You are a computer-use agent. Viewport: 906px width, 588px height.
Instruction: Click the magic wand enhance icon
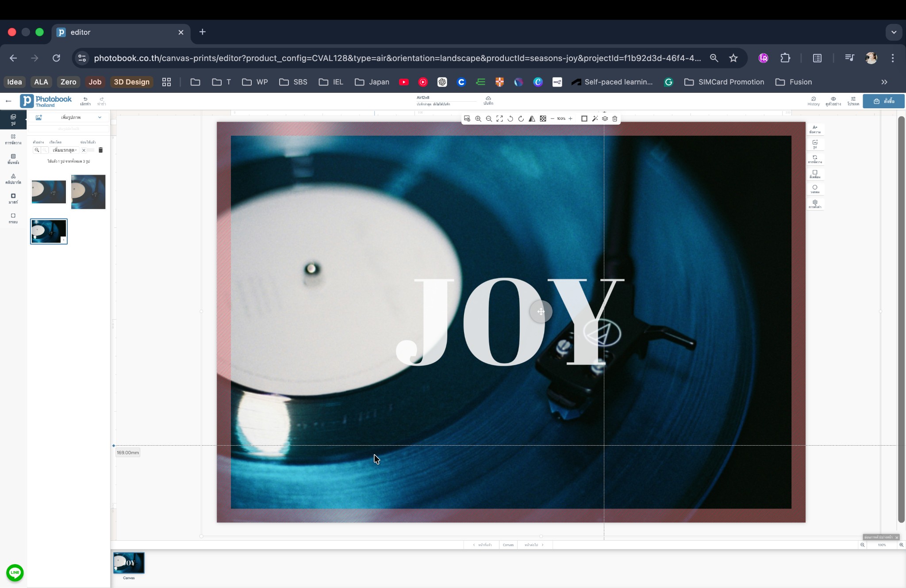point(595,118)
